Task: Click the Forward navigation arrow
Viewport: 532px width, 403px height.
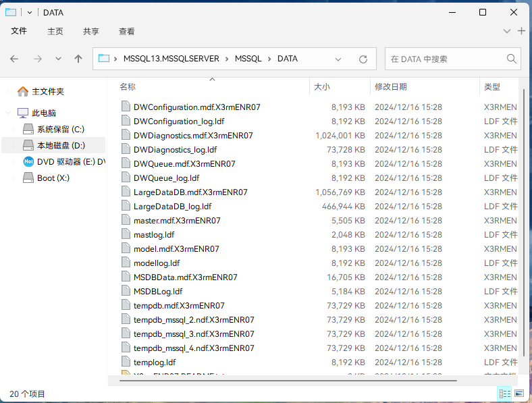Action: [x=38, y=59]
